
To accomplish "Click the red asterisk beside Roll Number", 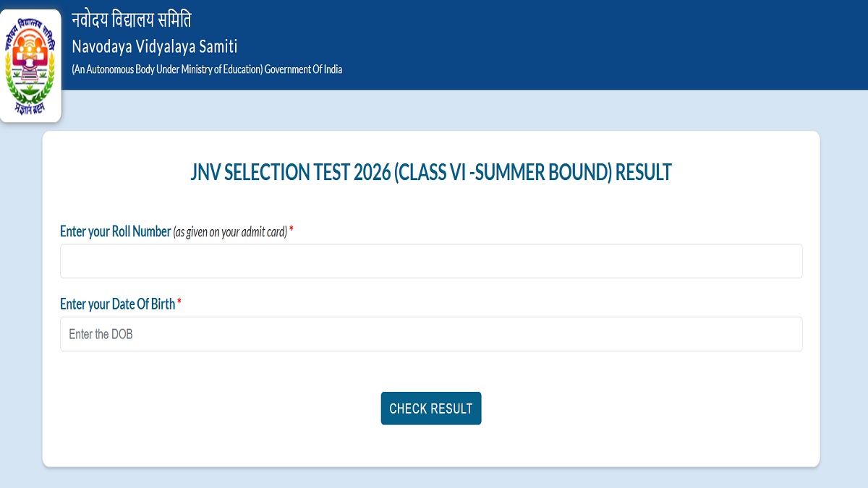I will tap(292, 231).
